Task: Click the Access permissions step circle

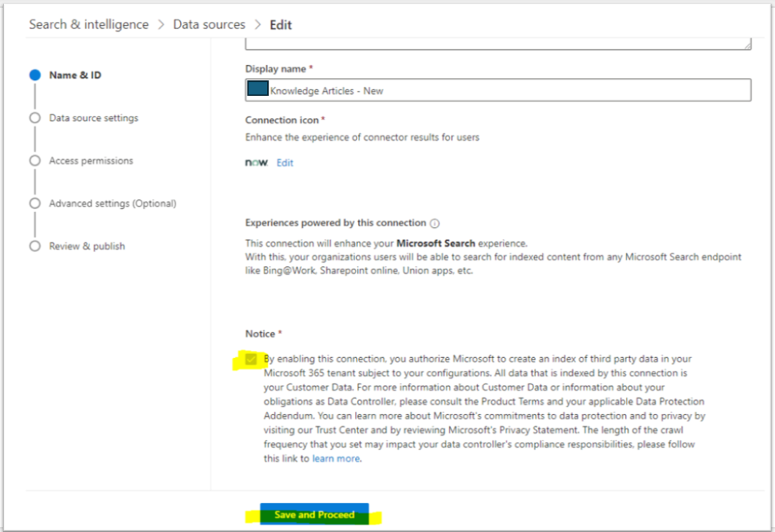Action: click(33, 160)
